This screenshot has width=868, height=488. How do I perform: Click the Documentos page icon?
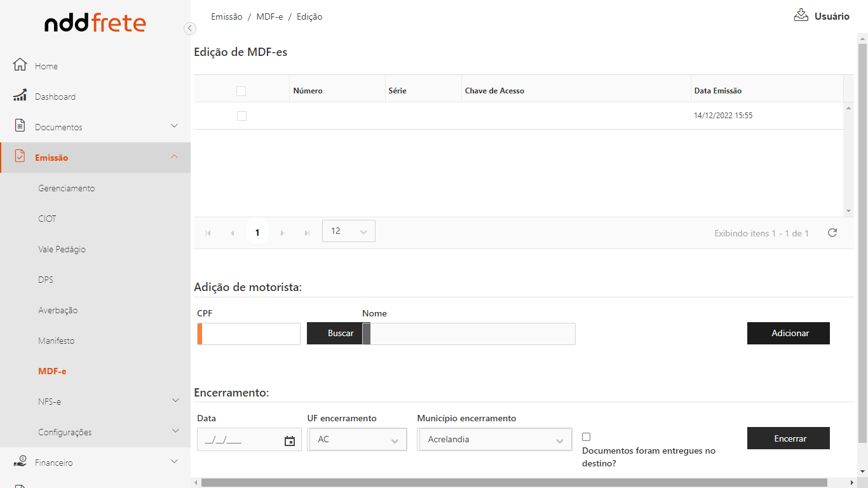(20, 126)
